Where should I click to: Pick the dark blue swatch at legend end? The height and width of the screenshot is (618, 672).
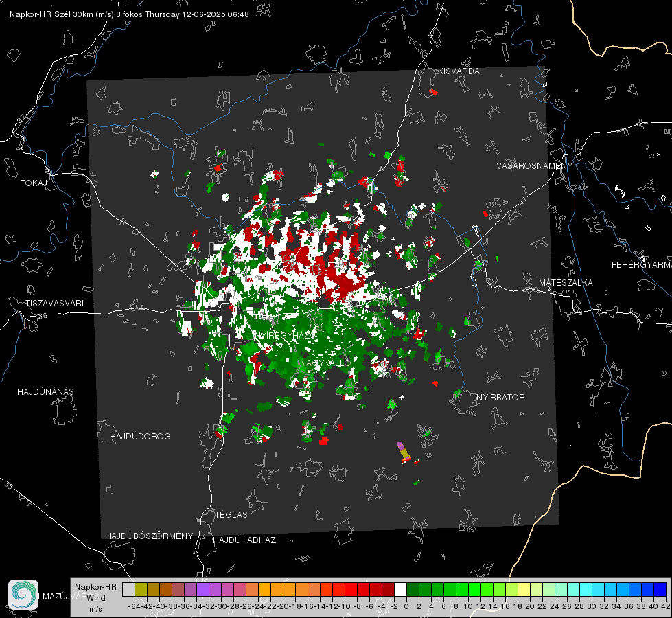660,590
